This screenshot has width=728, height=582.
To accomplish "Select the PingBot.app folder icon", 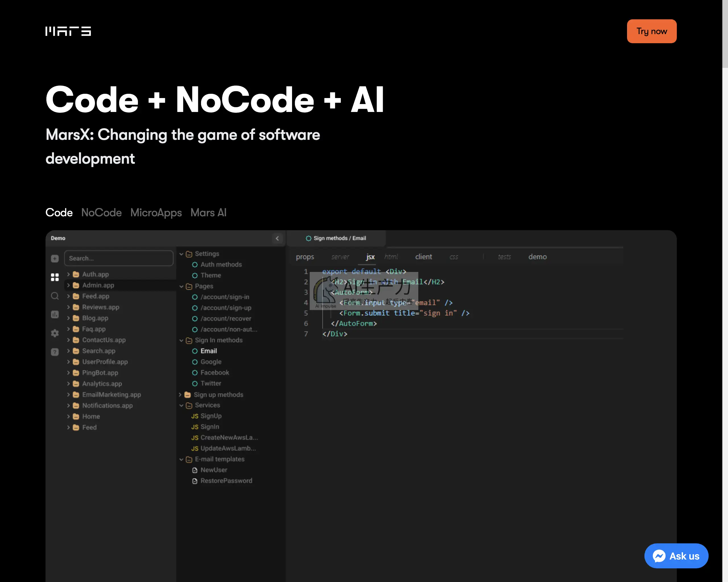I will [x=76, y=373].
